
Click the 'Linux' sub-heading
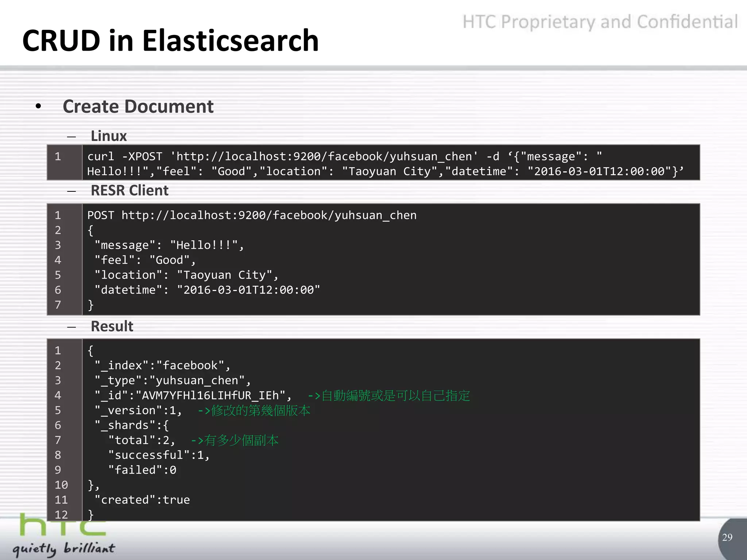[x=108, y=136]
